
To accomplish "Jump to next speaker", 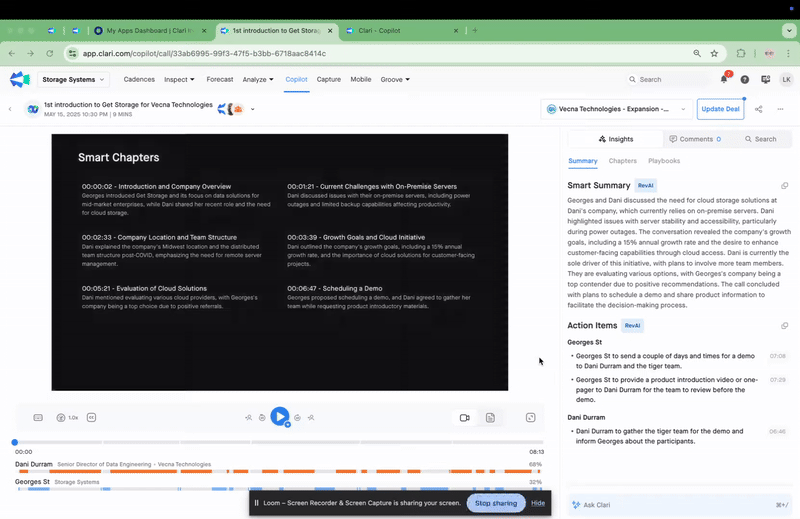I will [311, 417].
